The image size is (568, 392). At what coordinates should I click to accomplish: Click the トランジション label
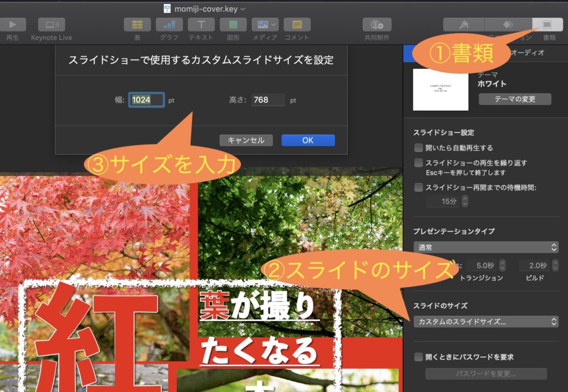pos(481,278)
